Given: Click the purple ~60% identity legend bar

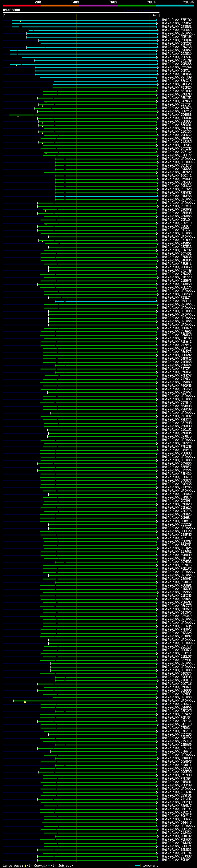Looking at the screenshot, I should [x=98, y=6].
